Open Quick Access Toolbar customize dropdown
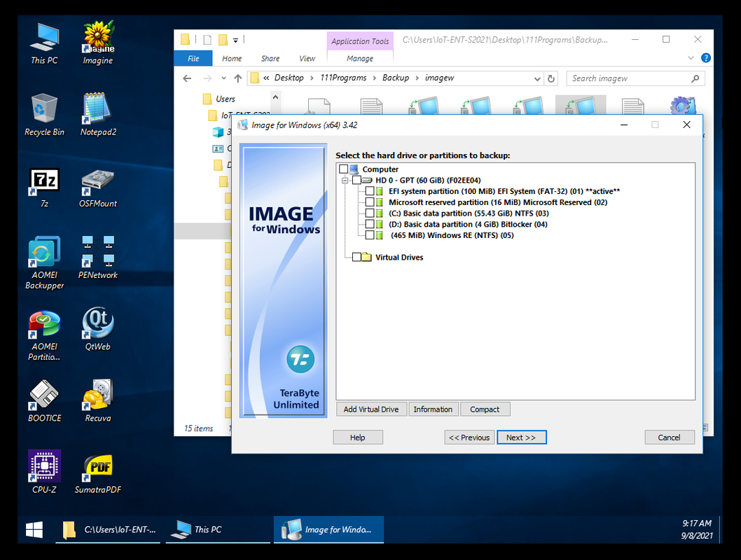Image resolution: width=741 pixels, height=560 pixels. point(235,40)
